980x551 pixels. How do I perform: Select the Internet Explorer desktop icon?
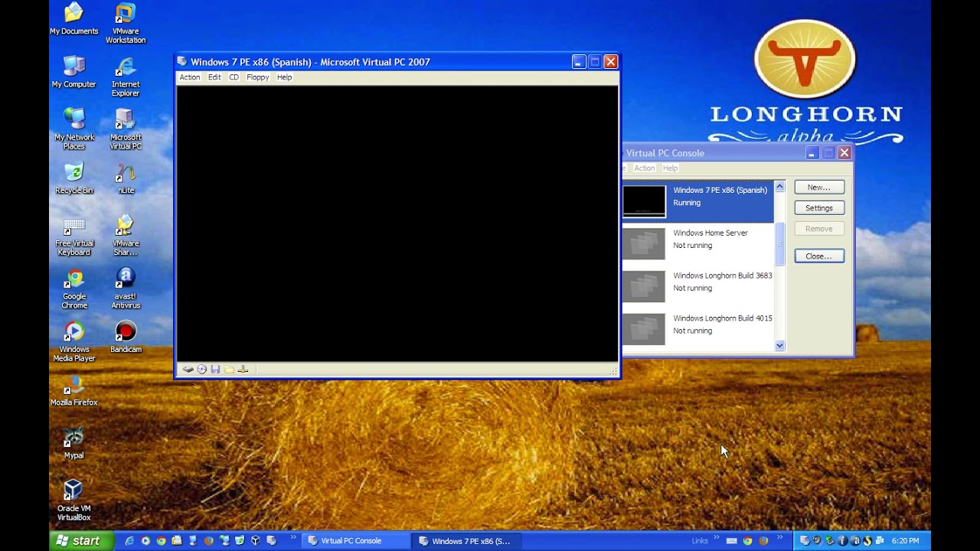coord(126,77)
